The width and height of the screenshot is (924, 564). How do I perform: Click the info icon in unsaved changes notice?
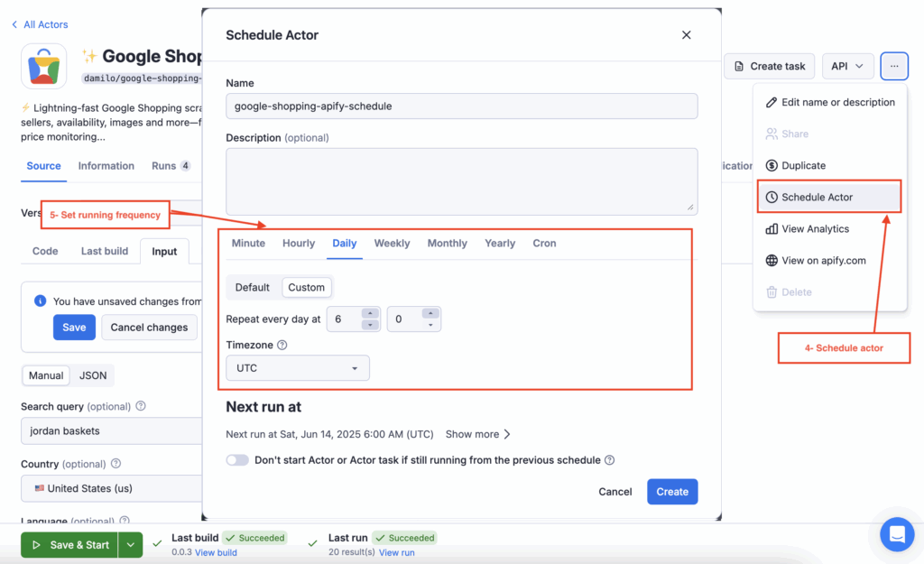[x=40, y=300]
